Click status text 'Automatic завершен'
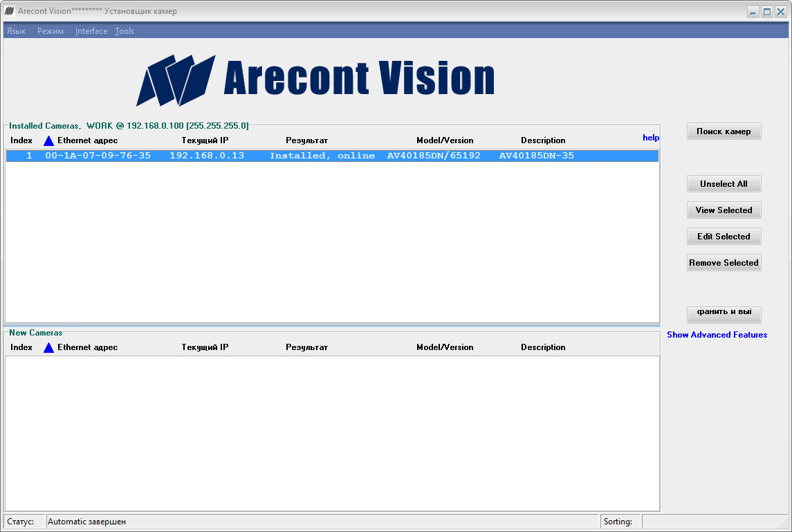792x532 pixels. 86,522
